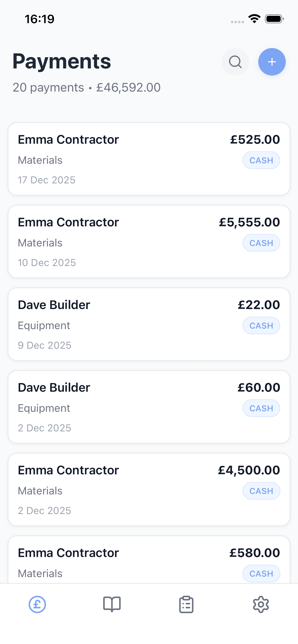
Task: Click the CASH tag on £4,500.00 payment
Action: (x=261, y=491)
